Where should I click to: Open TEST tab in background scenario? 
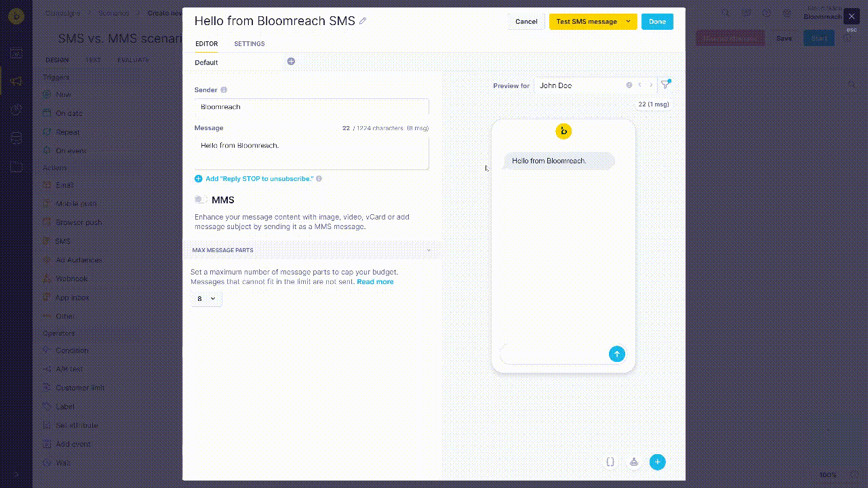[93, 60]
